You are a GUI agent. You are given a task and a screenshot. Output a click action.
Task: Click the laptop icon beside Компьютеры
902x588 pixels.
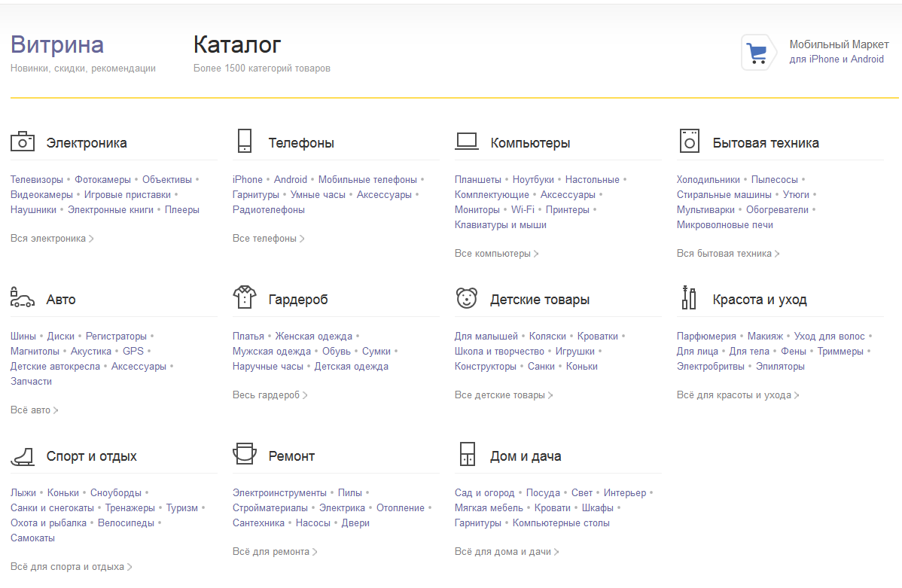(467, 141)
